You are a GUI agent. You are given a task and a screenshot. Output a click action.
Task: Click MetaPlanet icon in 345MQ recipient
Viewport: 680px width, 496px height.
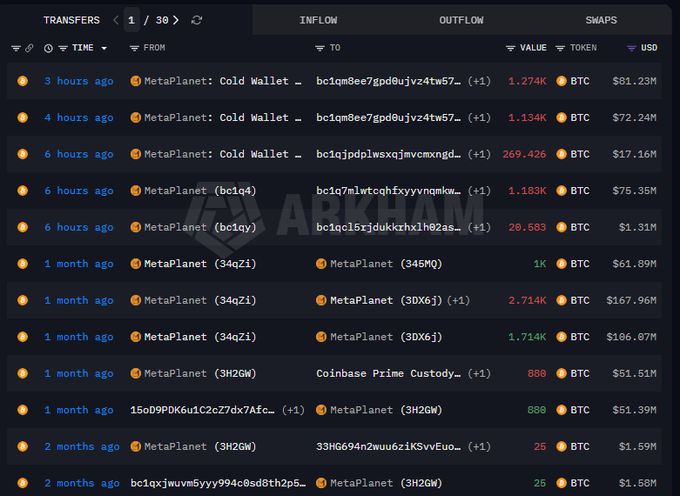[321, 264]
